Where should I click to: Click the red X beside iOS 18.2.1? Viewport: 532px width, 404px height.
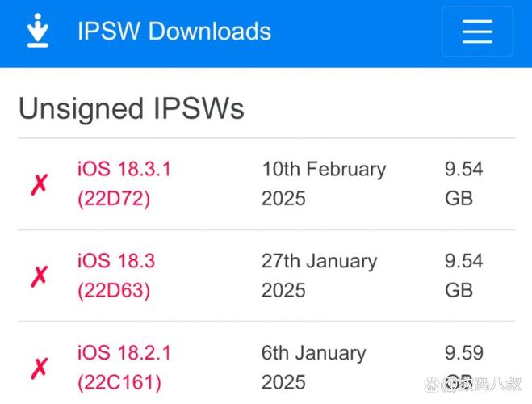point(39,368)
